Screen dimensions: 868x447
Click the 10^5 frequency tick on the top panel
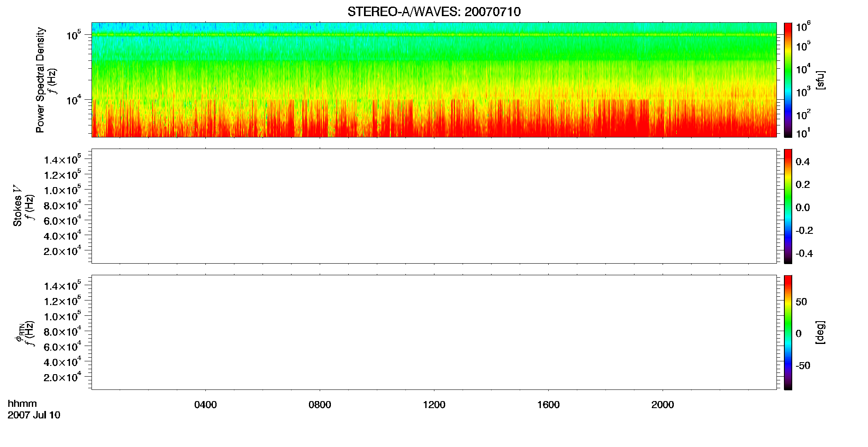pyautogui.click(x=74, y=35)
